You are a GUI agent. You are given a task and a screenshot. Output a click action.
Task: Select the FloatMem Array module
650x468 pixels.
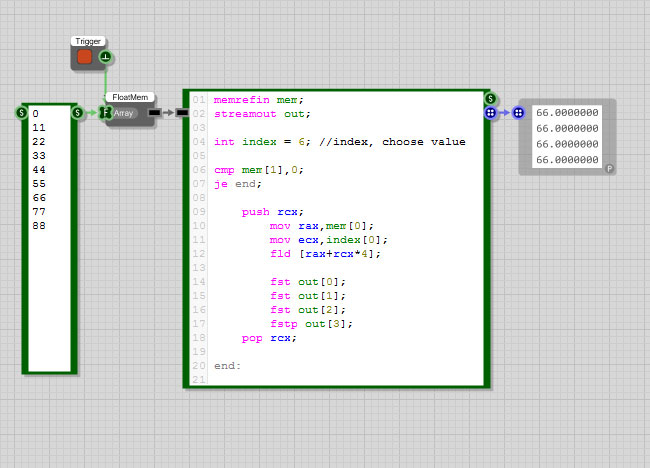(x=126, y=114)
